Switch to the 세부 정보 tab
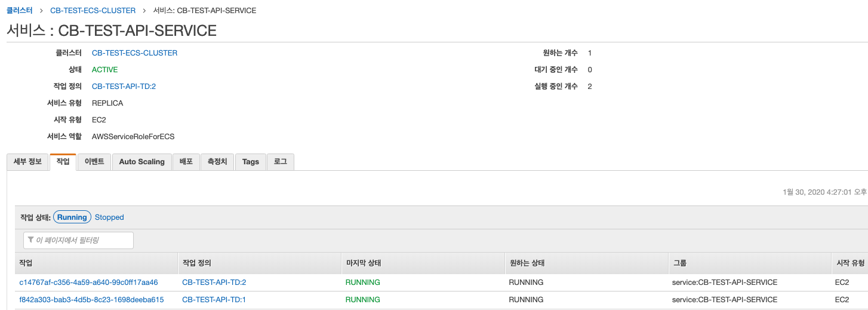 27,162
